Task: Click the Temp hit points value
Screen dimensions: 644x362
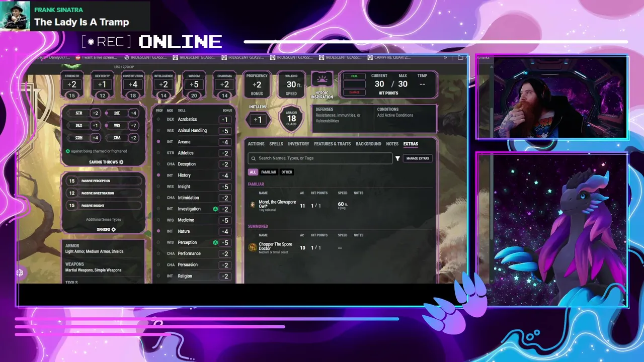Action: pos(422,84)
